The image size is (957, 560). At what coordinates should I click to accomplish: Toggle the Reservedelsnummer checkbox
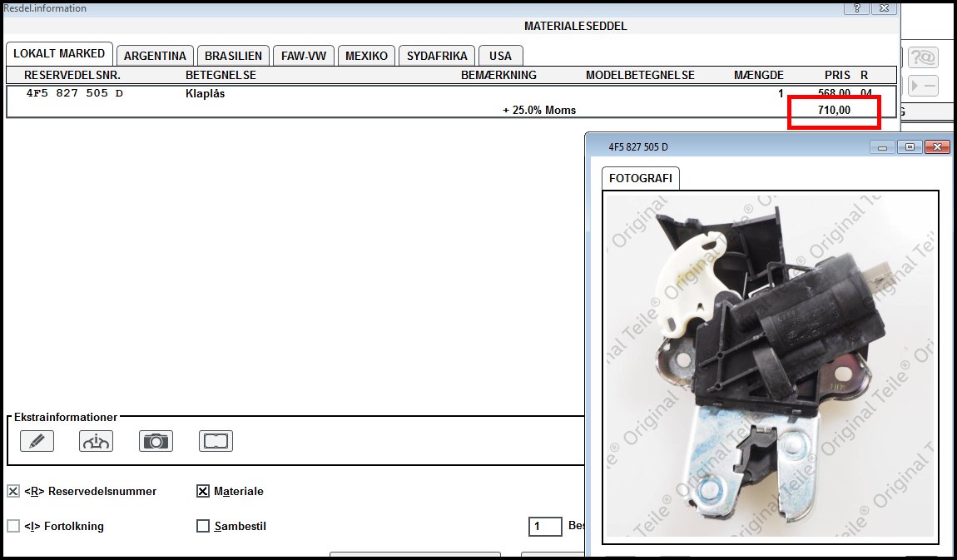pyautogui.click(x=13, y=492)
